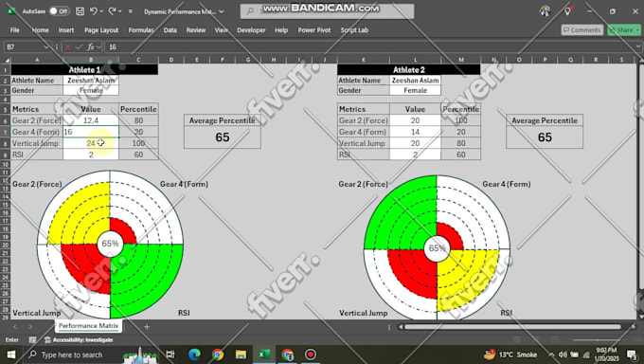The width and height of the screenshot is (644, 364).
Task: Toggle the AutoSave switch
Action: (x=59, y=11)
